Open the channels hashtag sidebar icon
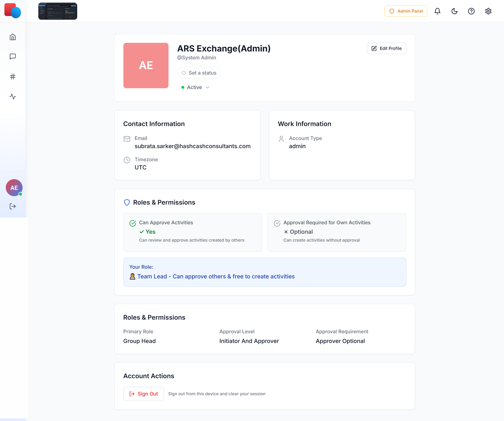The height and width of the screenshot is (421, 504). point(13,77)
